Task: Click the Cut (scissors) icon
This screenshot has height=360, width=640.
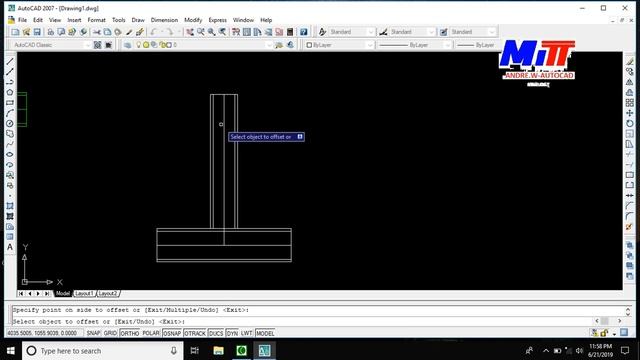Action: point(97,32)
